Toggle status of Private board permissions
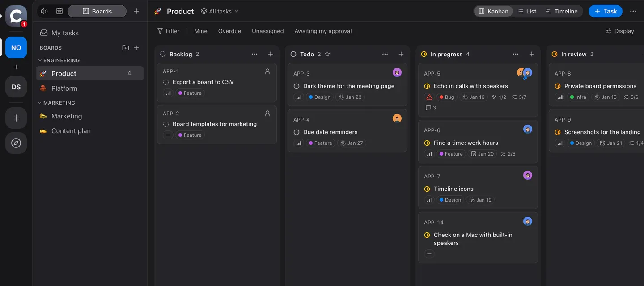This screenshot has width=644, height=286. 558,86
